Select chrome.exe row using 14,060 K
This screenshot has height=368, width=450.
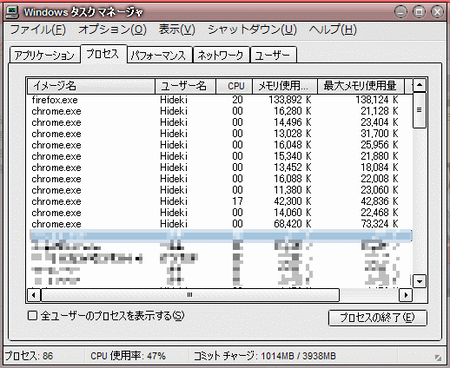220,213
